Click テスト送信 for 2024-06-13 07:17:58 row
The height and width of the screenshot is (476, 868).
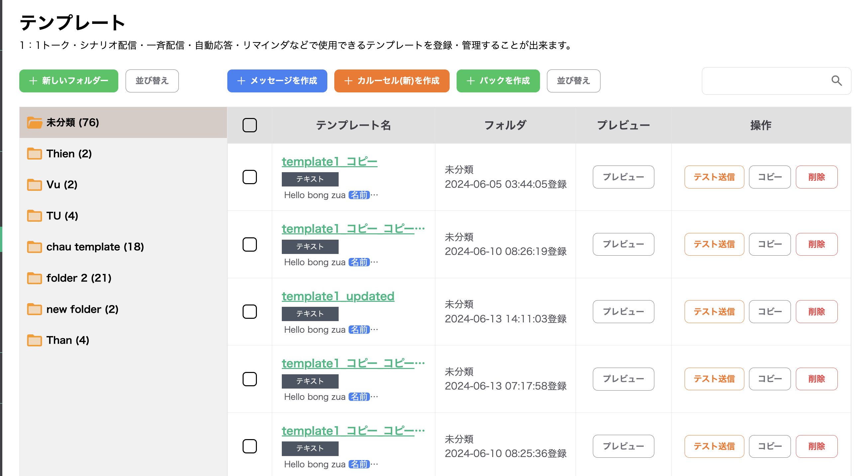(714, 379)
